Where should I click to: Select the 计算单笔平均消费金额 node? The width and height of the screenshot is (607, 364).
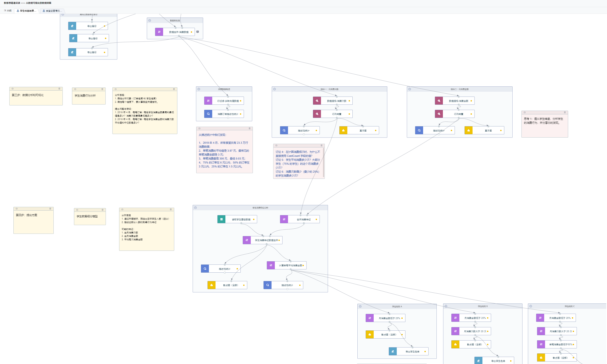[290, 265]
